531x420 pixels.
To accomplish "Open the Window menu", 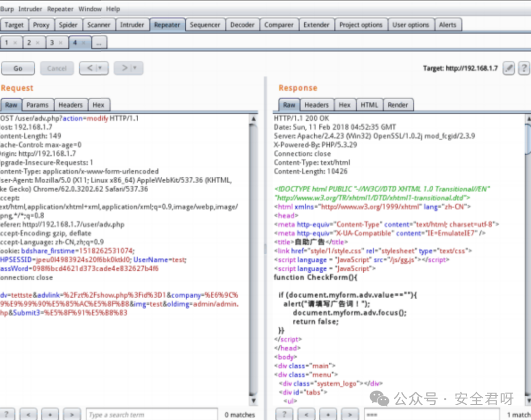I will pos(90,9).
